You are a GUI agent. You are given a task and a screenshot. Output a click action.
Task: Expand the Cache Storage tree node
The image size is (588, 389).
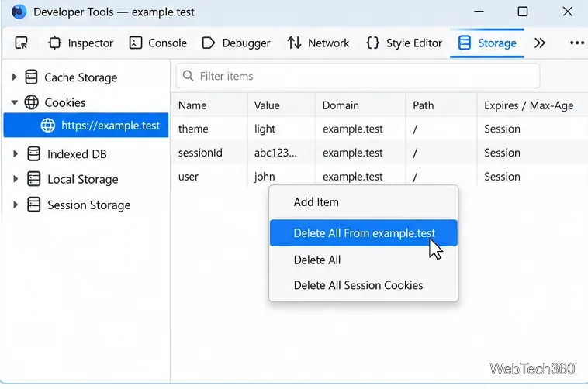coord(14,77)
